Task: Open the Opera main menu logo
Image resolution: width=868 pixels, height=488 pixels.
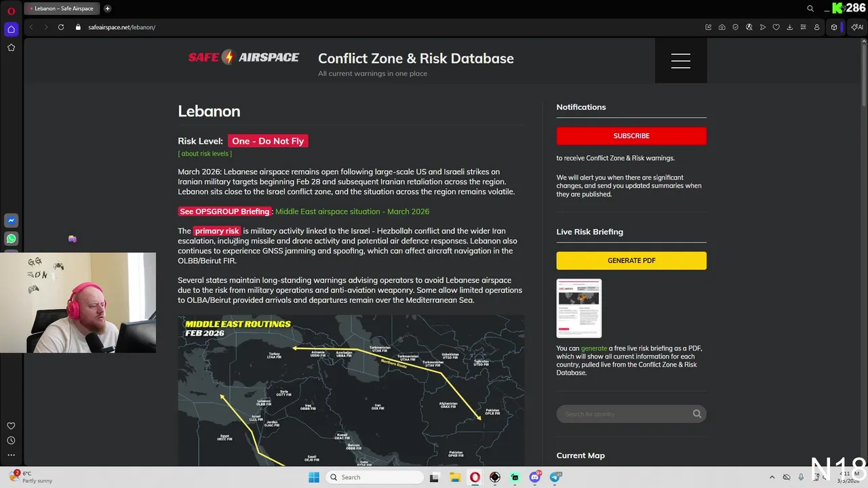Action: tap(11, 10)
